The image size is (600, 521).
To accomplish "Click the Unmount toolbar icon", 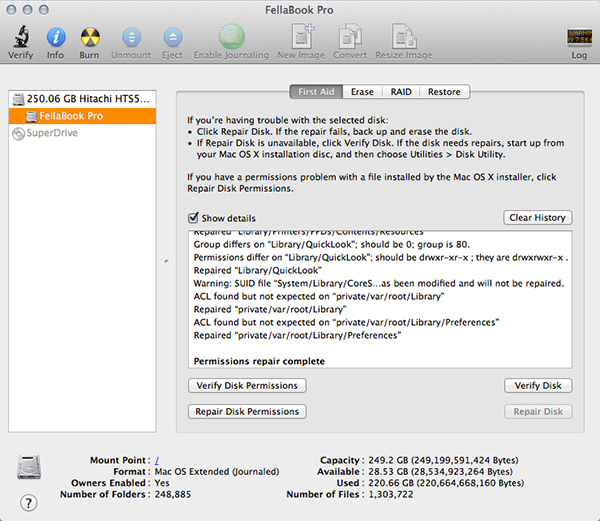I will click(x=131, y=37).
